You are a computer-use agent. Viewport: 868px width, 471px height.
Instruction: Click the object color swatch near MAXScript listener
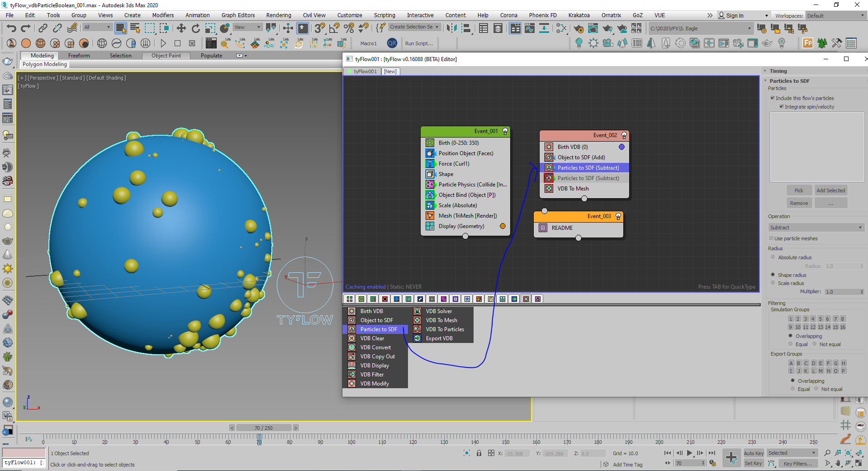[24, 453]
